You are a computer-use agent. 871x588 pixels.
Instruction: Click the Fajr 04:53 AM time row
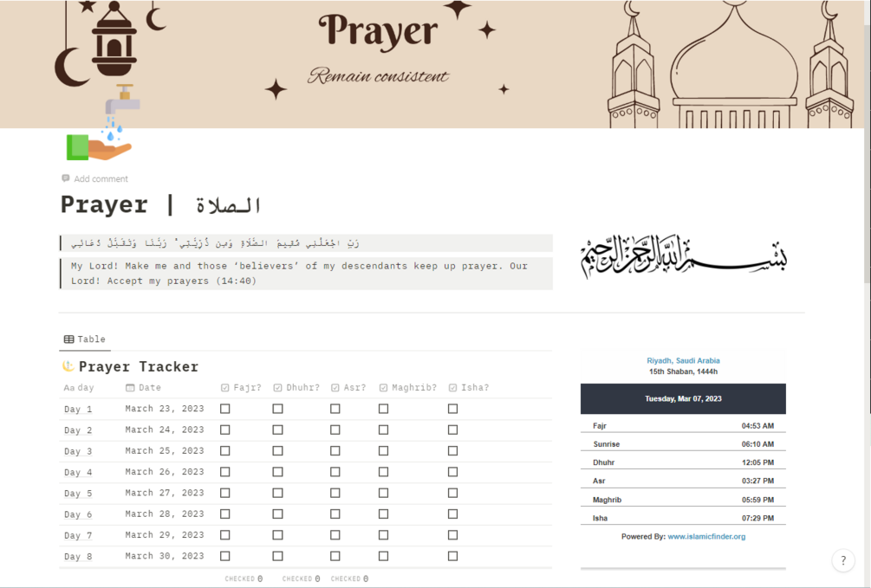[x=683, y=425]
